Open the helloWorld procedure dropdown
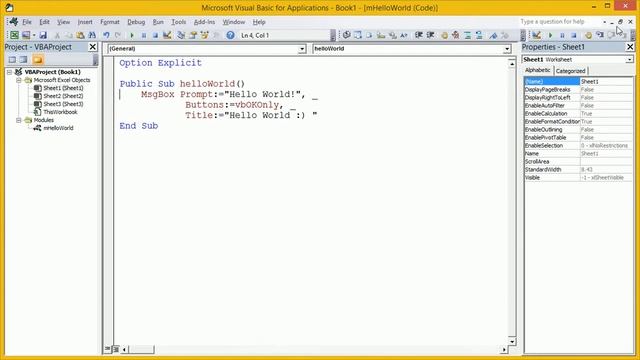 [507, 49]
